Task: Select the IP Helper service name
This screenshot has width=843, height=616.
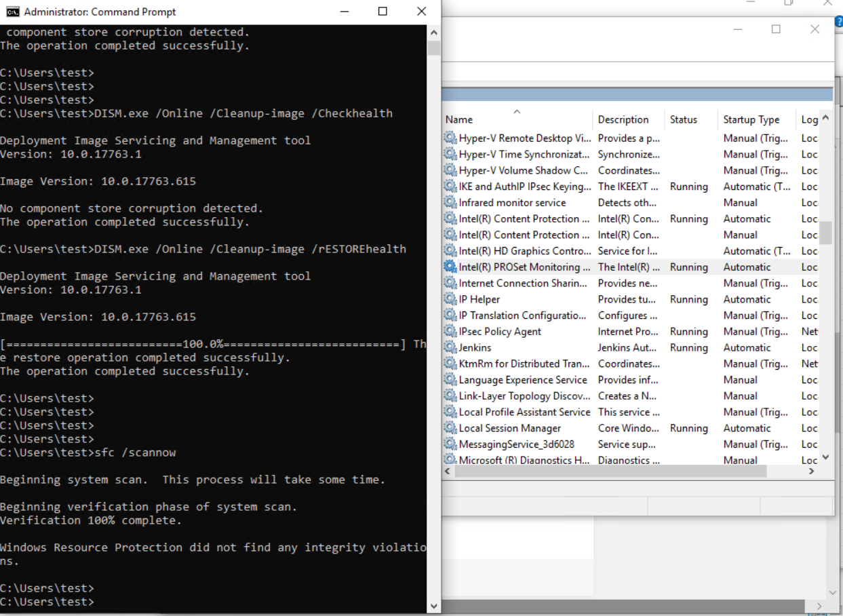Action: [479, 299]
